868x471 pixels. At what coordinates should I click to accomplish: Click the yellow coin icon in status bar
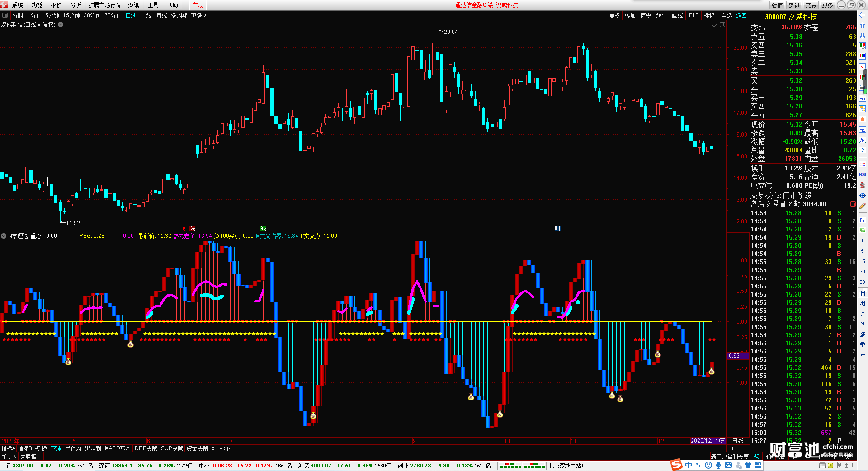[830, 466]
